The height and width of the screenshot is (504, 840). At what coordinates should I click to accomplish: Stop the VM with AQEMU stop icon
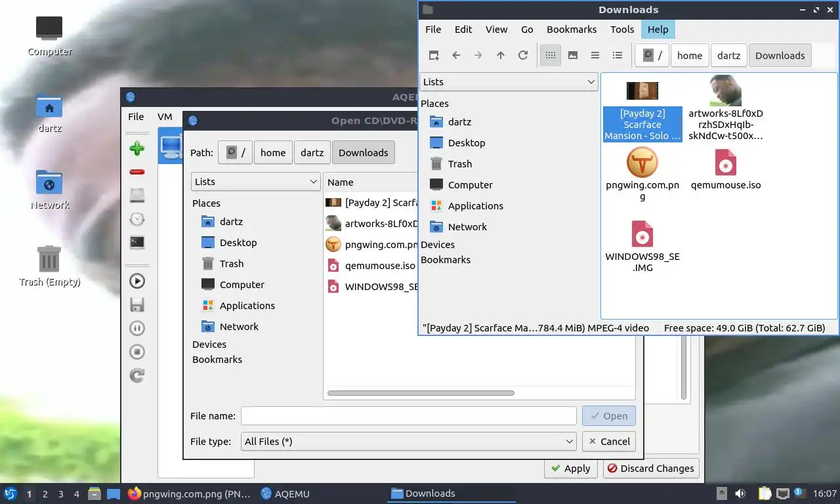click(x=137, y=352)
